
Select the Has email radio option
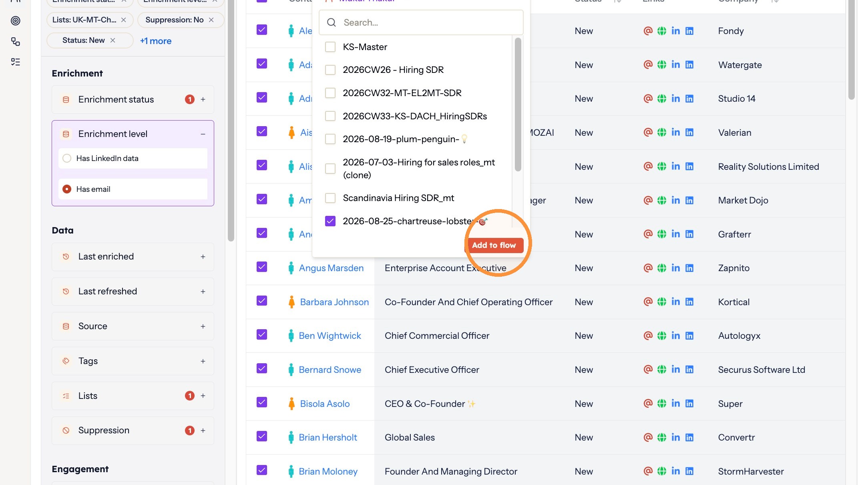67,189
